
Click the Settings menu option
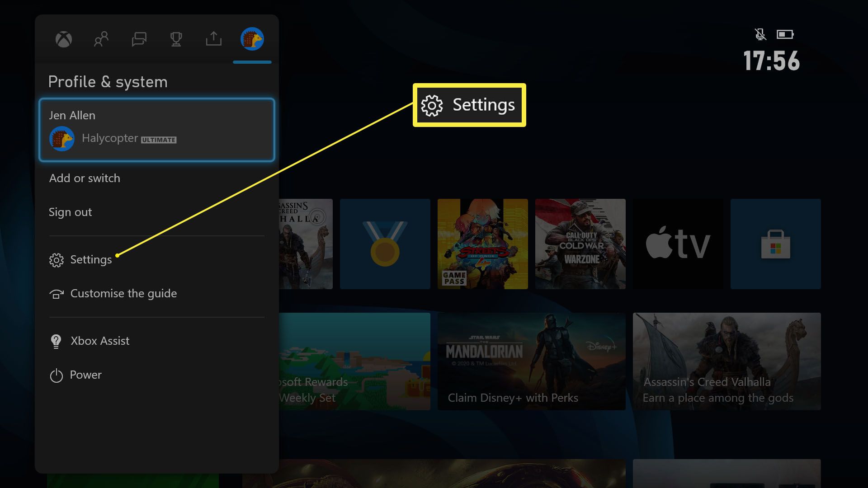click(91, 259)
